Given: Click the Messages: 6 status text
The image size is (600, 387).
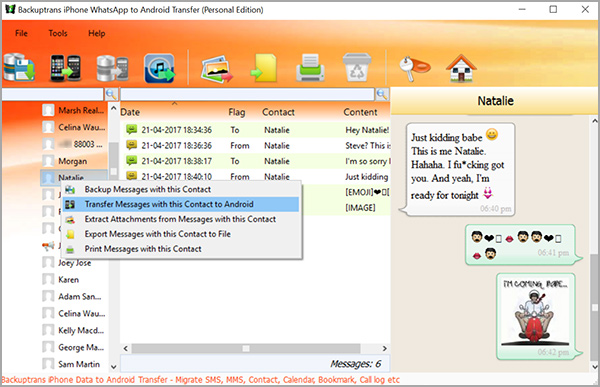Looking at the screenshot, I should (356, 364).
